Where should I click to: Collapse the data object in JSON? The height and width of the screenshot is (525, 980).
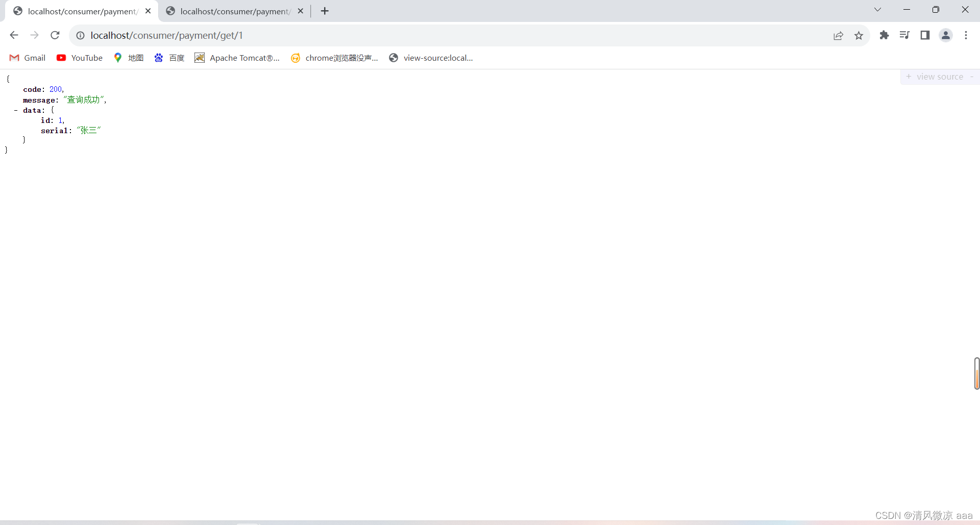pos(16,110)
